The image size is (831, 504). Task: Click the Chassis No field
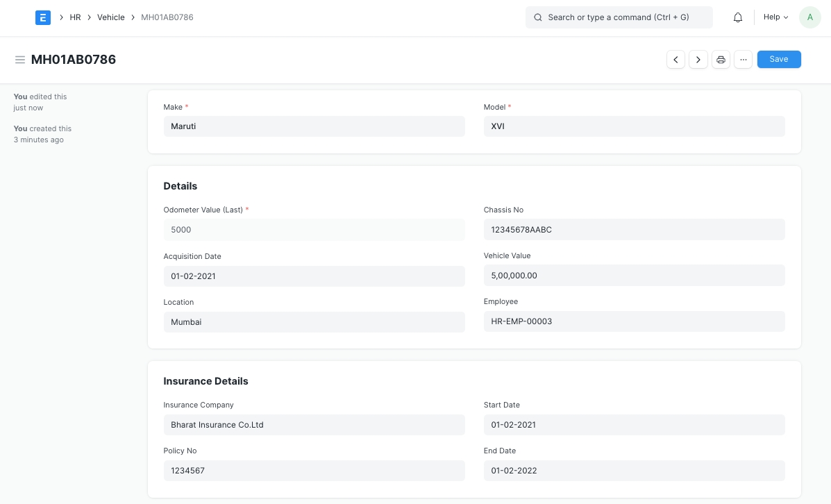tap(634, 230)
